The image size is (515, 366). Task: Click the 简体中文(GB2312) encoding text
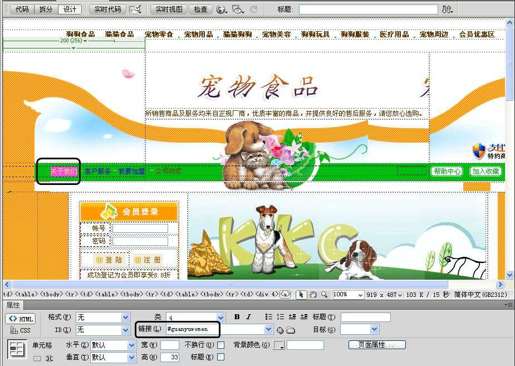[481, 295]
